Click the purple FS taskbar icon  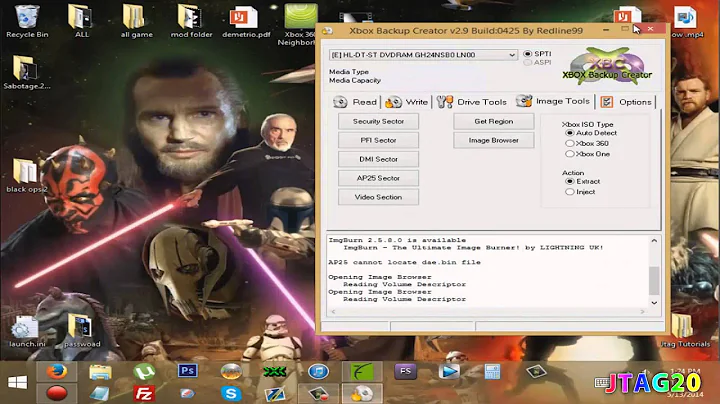[405, 371]
